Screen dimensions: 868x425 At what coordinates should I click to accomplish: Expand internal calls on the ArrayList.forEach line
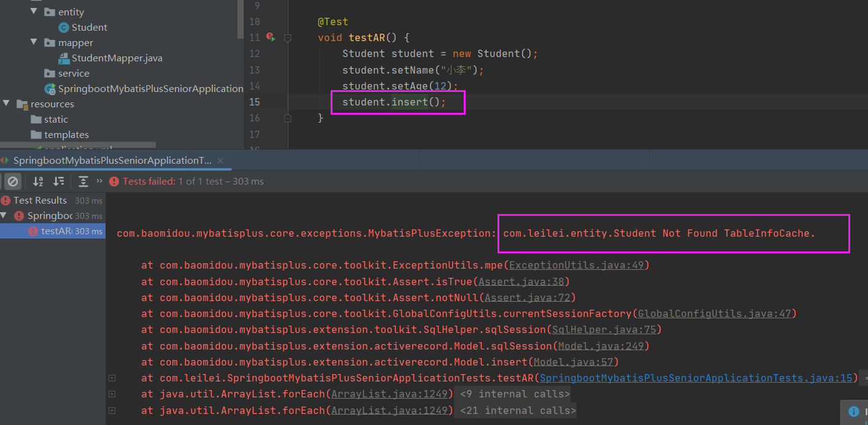(x=111, y=394)
